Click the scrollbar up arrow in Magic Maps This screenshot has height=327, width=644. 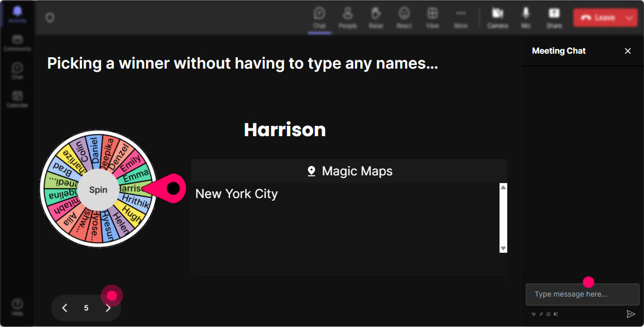[503, 187]
